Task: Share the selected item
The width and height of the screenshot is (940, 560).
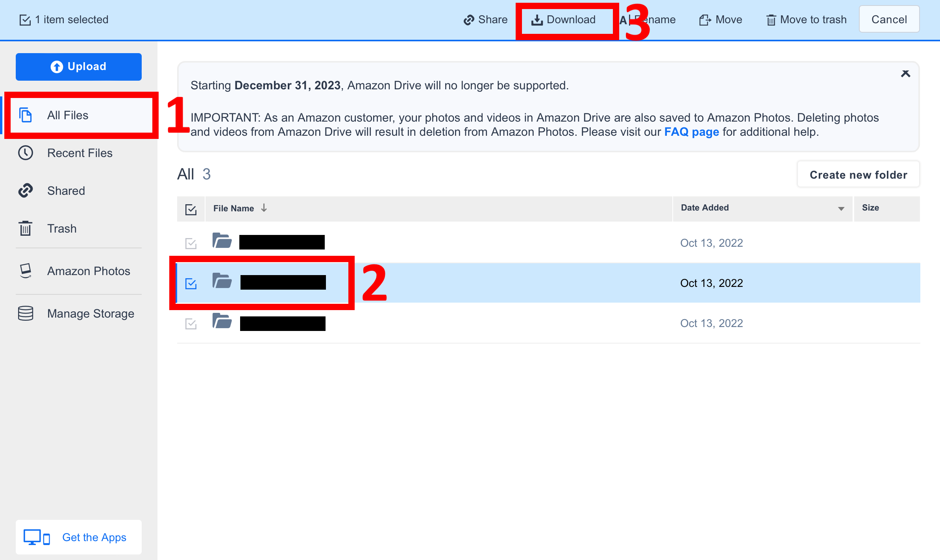Action: point(485,20)
